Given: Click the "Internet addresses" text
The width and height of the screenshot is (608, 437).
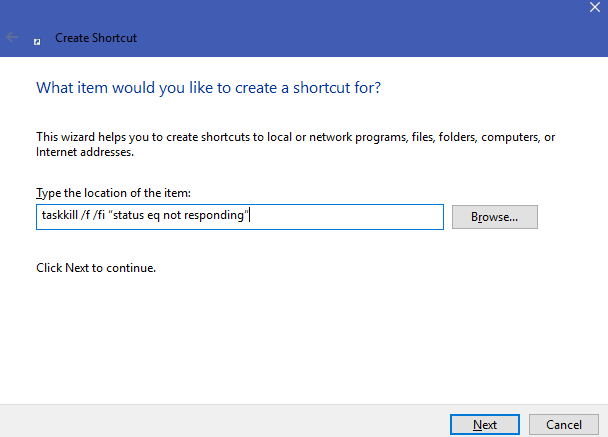Looking at the screenshot, I should 84,153.
